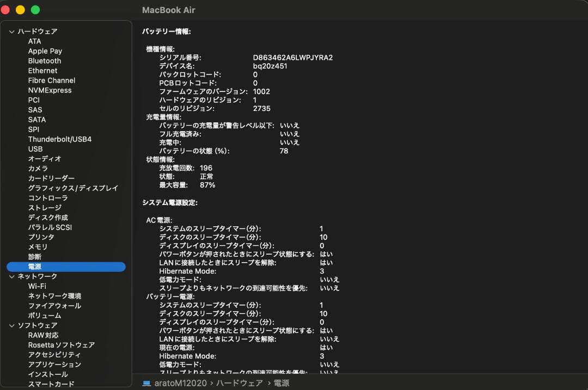Open the アプリケーション entry
Viewport: 588px width, 390px height.
tap(54, 364)
